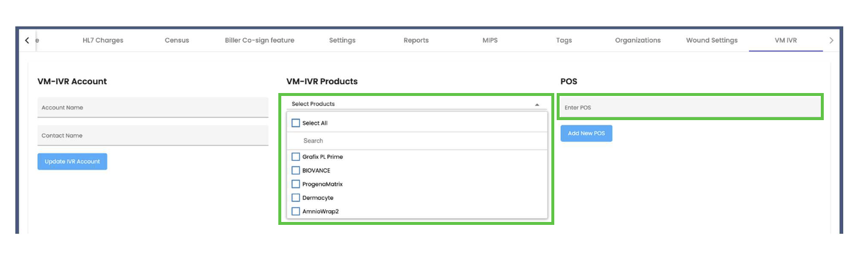Screen dimensions: 868x272
Task: Switch to the Census tab
Action: coord(177,41)
